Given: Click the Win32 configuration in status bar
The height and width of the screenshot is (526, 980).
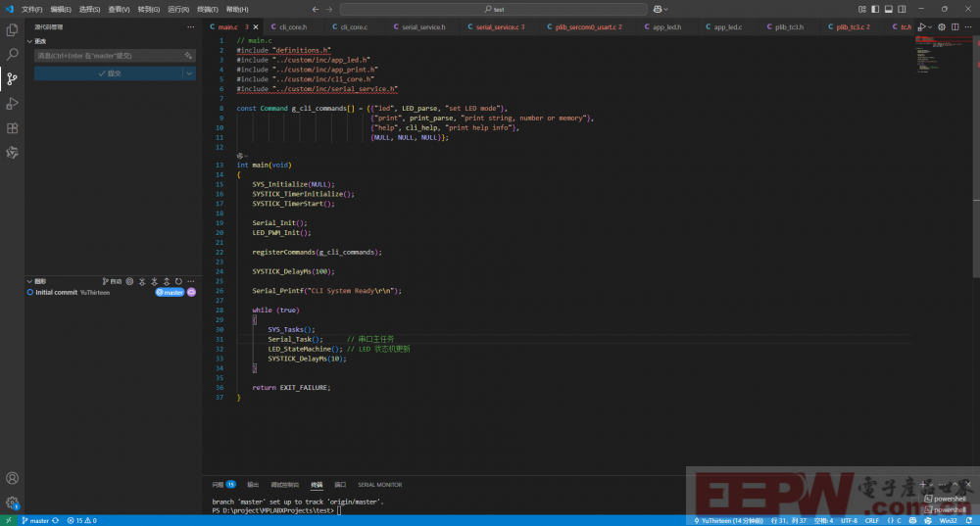Looking at the screenshot, I should [x=948, y=520].
